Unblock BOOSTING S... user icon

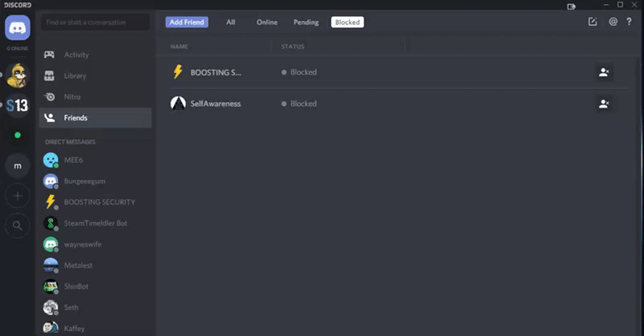pyautogui.click(x=604, y=72)
